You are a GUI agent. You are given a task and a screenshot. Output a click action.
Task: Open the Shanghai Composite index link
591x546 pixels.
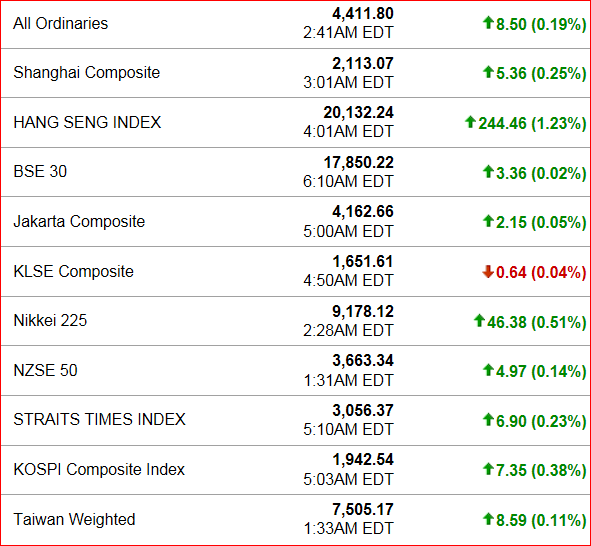click(87, 72)
